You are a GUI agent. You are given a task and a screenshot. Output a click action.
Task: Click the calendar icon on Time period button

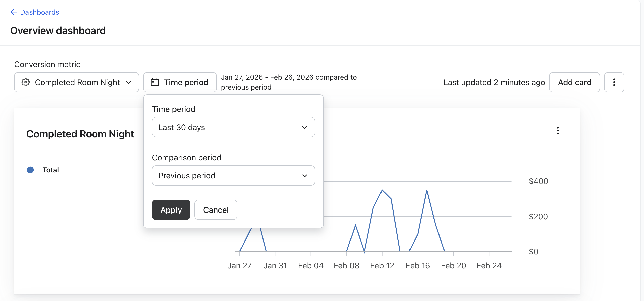click(155, 82)
